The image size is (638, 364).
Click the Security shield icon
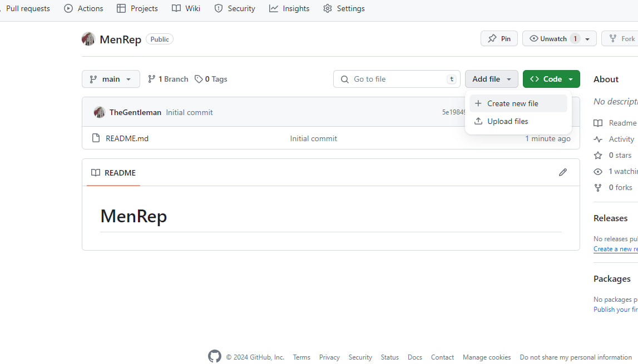click(219, 8)
